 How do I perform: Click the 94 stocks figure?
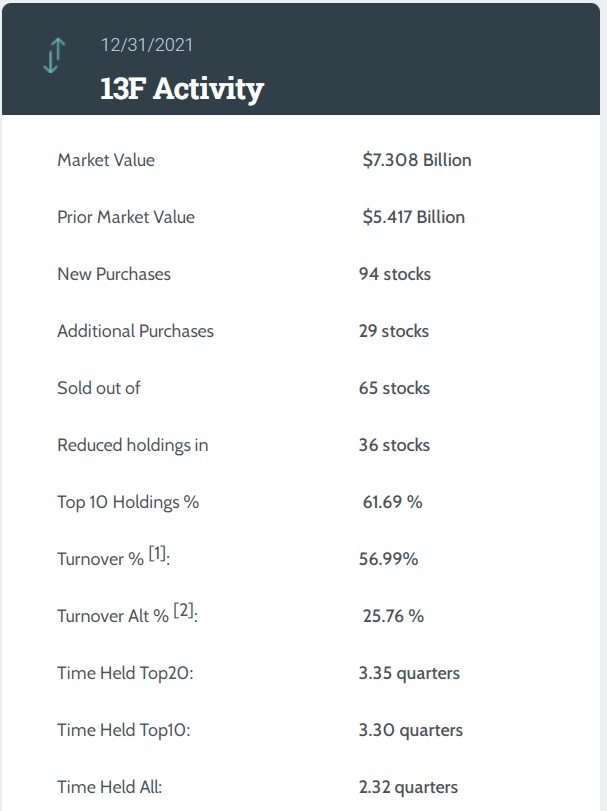pyautogui.click(x=395, y=274)
